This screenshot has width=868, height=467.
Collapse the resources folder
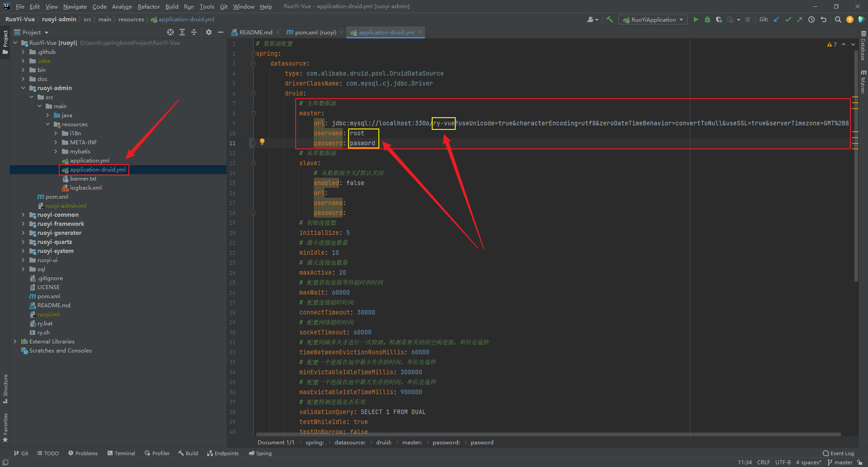pyautogui.click(x=47, y=124)
